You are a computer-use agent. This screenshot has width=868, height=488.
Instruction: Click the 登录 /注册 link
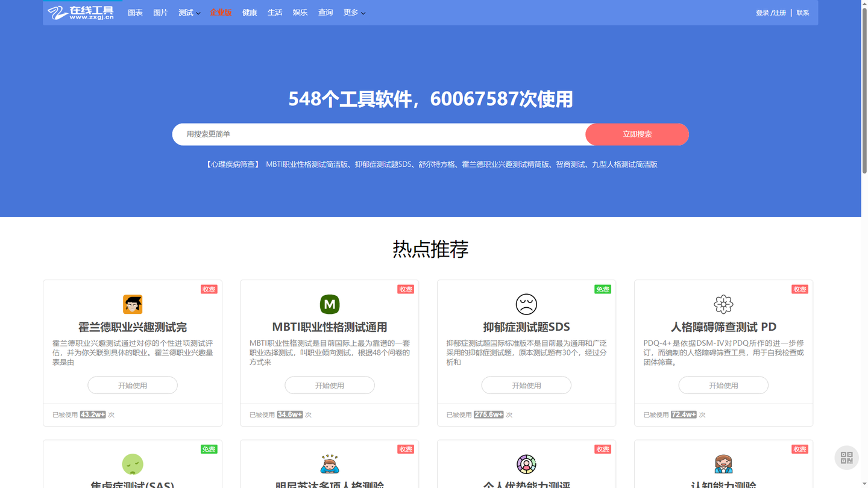pyautogui.click(x=771, y=13)
